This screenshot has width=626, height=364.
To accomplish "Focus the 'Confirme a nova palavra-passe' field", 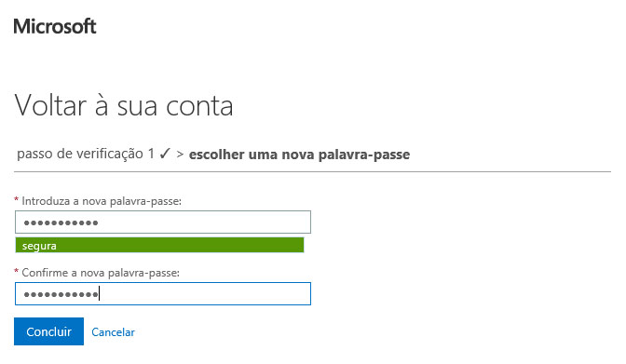I will click(163, 294).
